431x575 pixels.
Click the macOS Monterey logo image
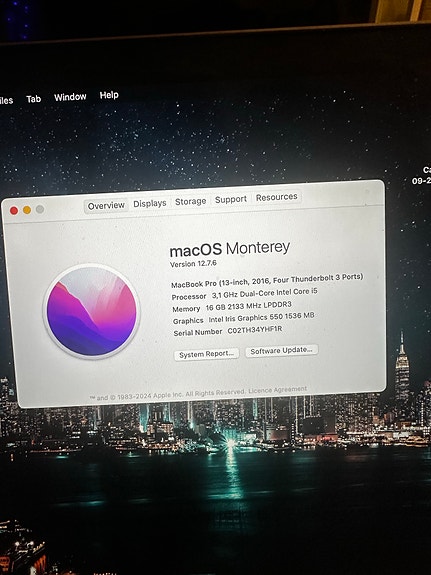(x=91, y=311)
